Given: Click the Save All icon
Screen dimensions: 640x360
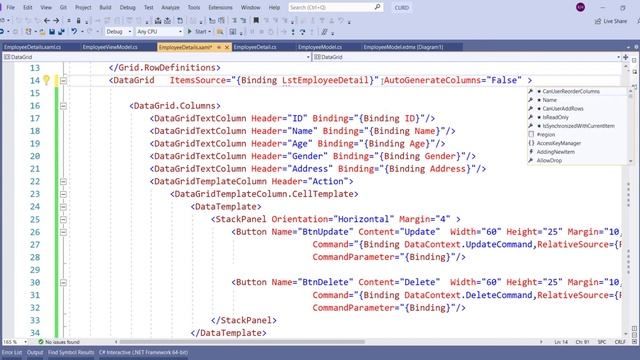Looking at the screenshot, I should point(61,31).
